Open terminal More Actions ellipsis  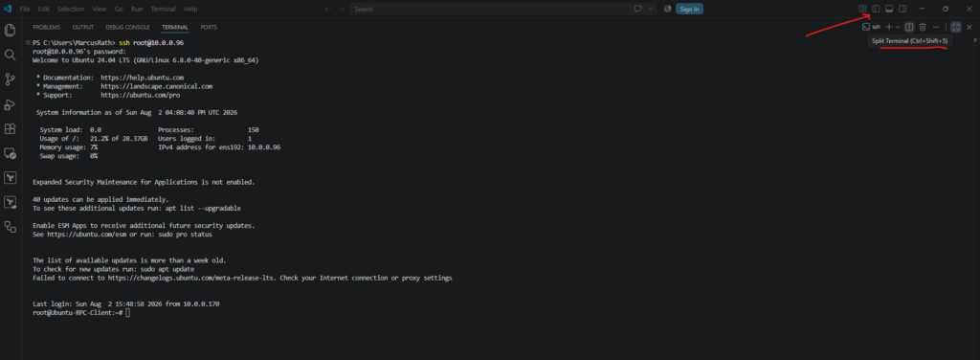click(x=936, y=27)
